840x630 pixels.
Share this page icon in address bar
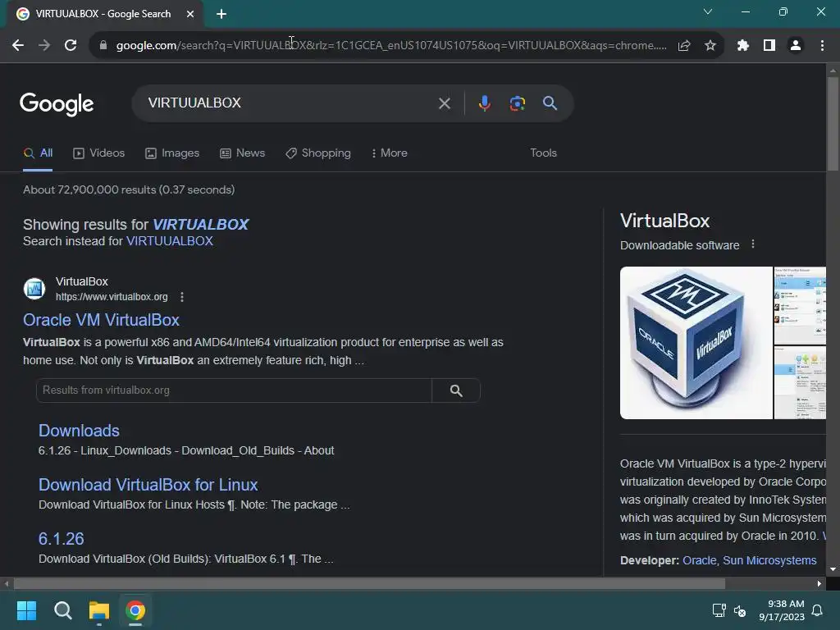(x=684, y=46)
